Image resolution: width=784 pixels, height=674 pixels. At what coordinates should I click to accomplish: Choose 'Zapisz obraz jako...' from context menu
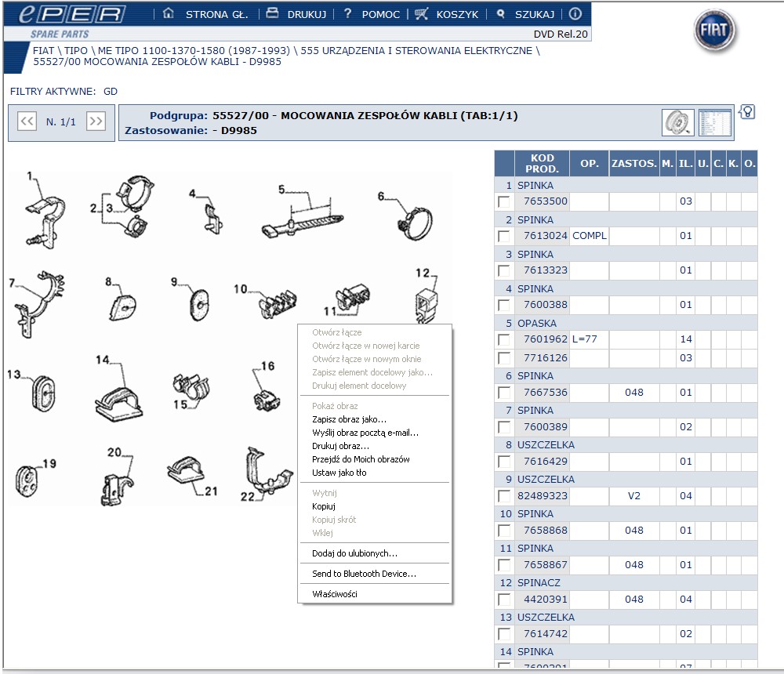[x=375, y=419]
